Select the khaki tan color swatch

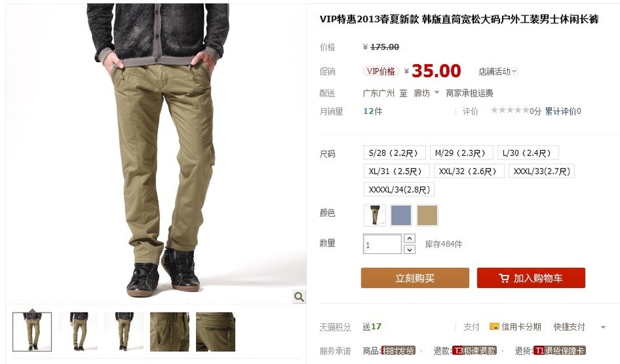(427, 215)
